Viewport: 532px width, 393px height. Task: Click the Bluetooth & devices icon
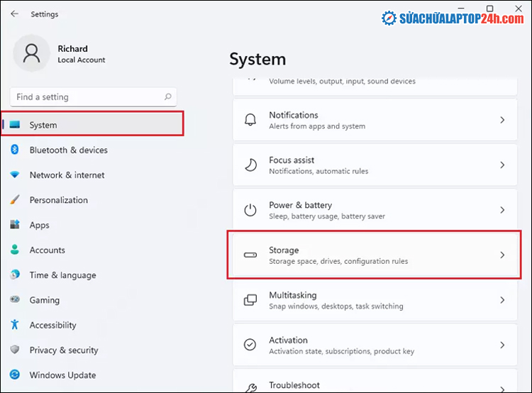click(15, 150)
